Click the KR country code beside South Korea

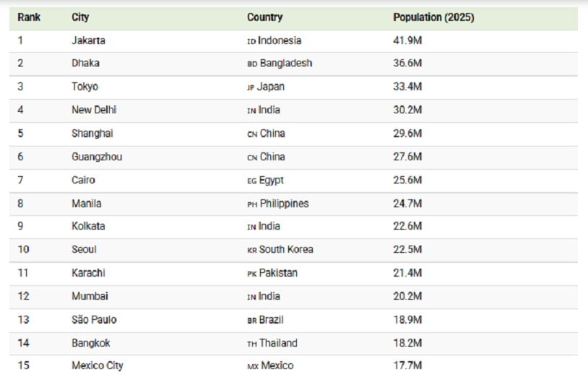[252, 251]
